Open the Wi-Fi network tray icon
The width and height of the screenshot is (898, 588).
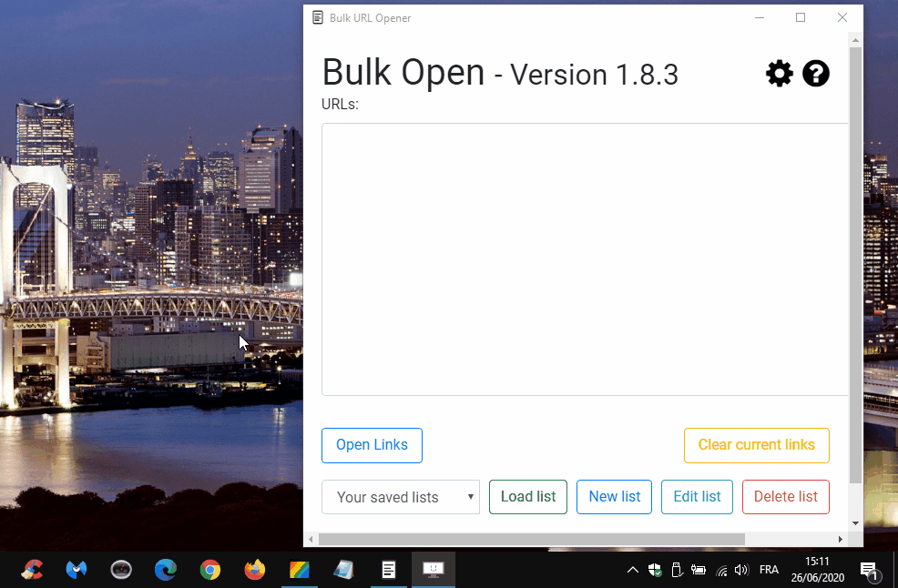click(x=721, y=570)
